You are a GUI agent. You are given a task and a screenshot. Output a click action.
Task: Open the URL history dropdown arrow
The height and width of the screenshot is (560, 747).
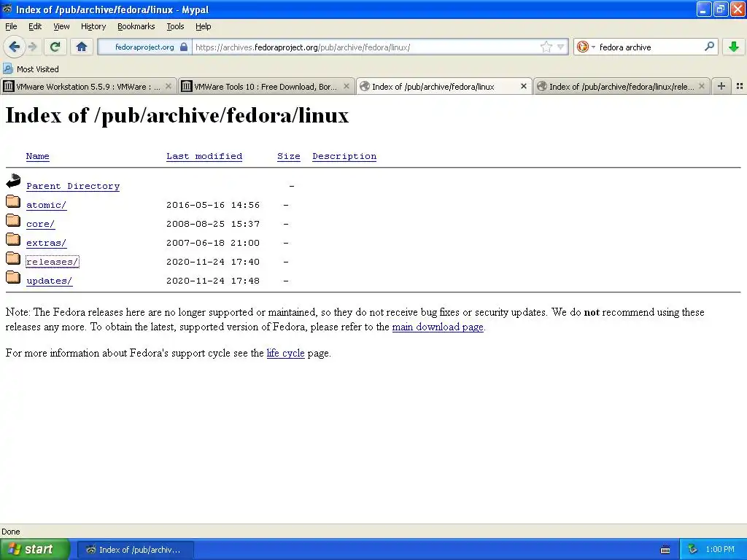click(561, 47)
